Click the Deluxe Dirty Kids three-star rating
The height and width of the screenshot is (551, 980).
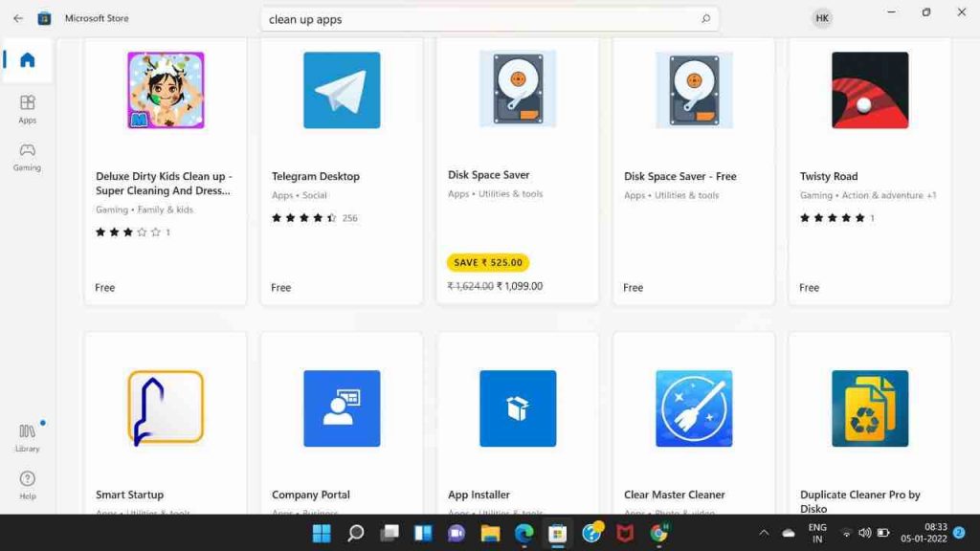[x=128, y=232]
